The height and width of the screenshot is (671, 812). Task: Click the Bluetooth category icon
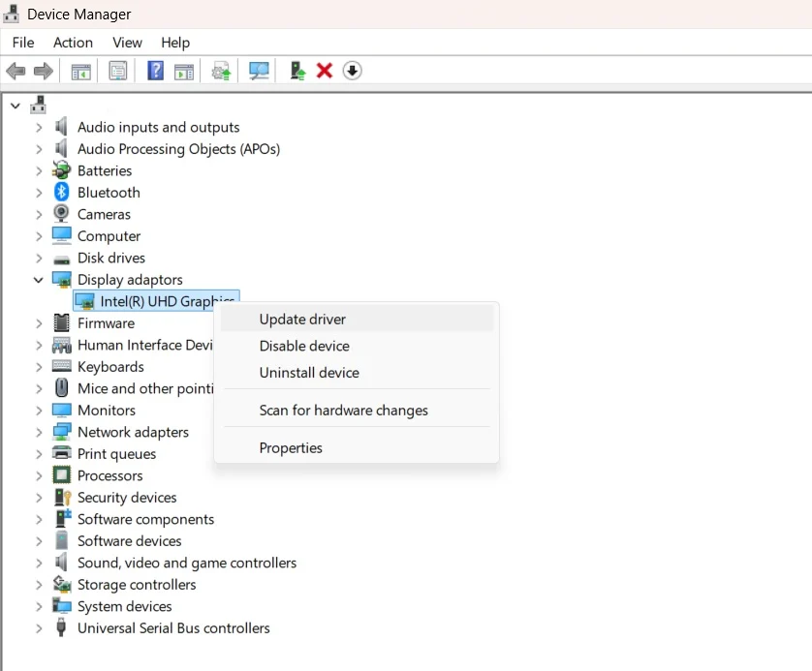62,193
